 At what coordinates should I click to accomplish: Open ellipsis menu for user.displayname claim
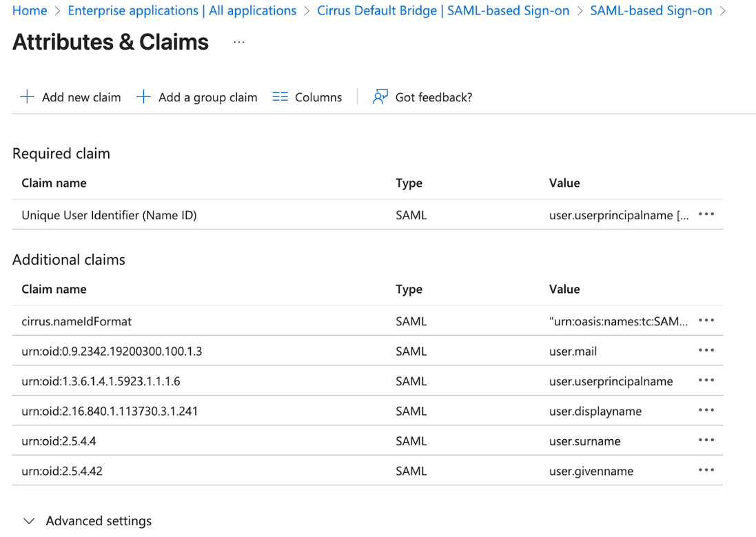(x=706, y=411)
